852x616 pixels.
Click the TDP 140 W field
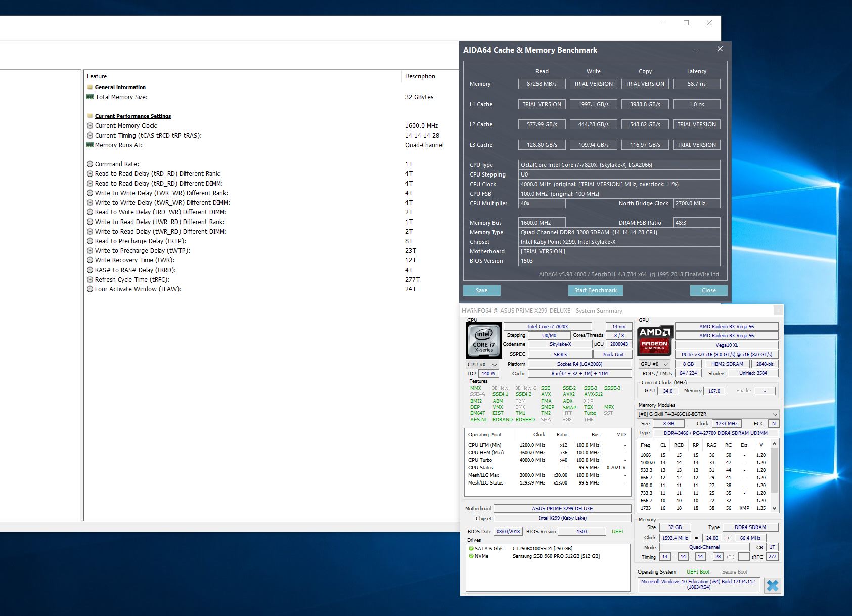tap(488, 374)
